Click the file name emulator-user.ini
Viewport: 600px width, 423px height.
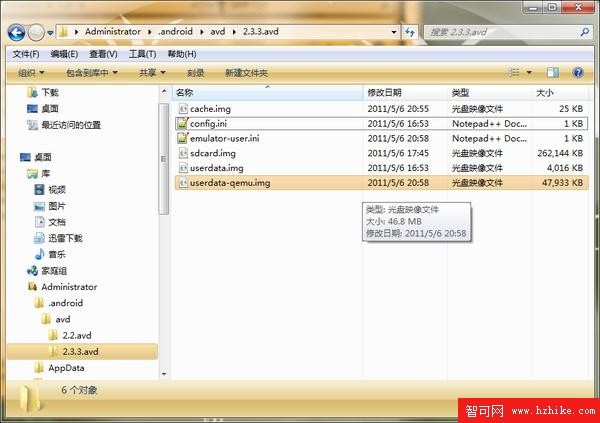pyautogui.click(x=225, y=139)
